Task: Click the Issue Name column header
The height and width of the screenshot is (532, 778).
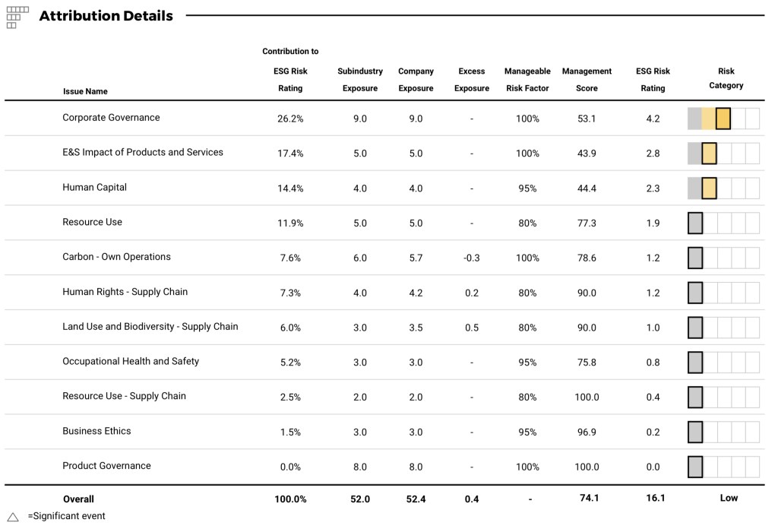Action: (85, 91)
